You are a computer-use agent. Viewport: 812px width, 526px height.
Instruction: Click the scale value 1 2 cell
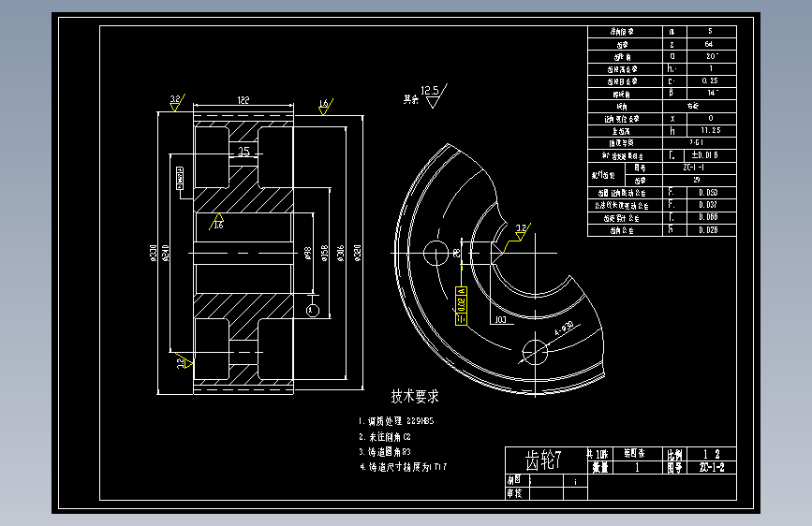(x=712, y=454)
